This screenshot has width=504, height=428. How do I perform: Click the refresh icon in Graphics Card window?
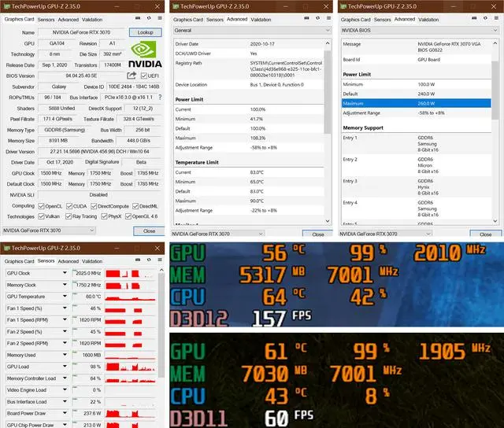tap(149, 18)
